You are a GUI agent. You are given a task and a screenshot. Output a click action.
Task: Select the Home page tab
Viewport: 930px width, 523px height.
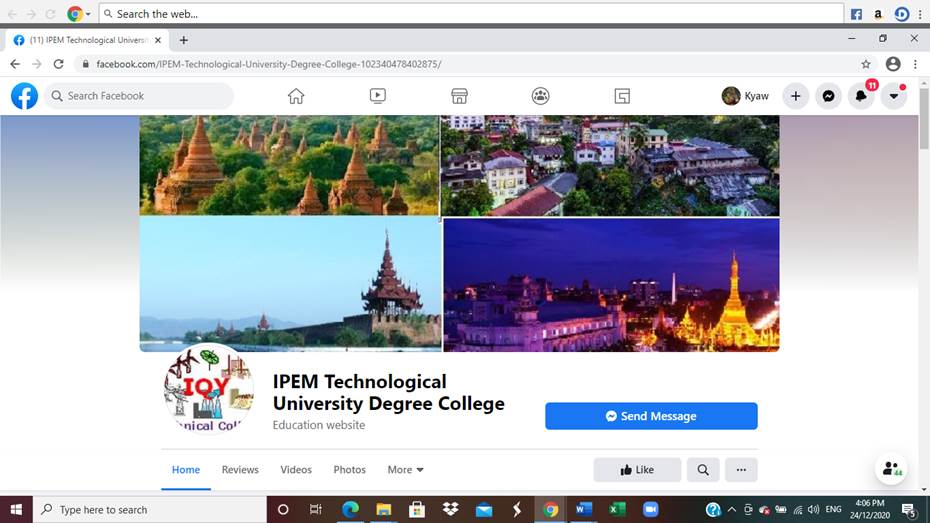(x=186, y=470)
